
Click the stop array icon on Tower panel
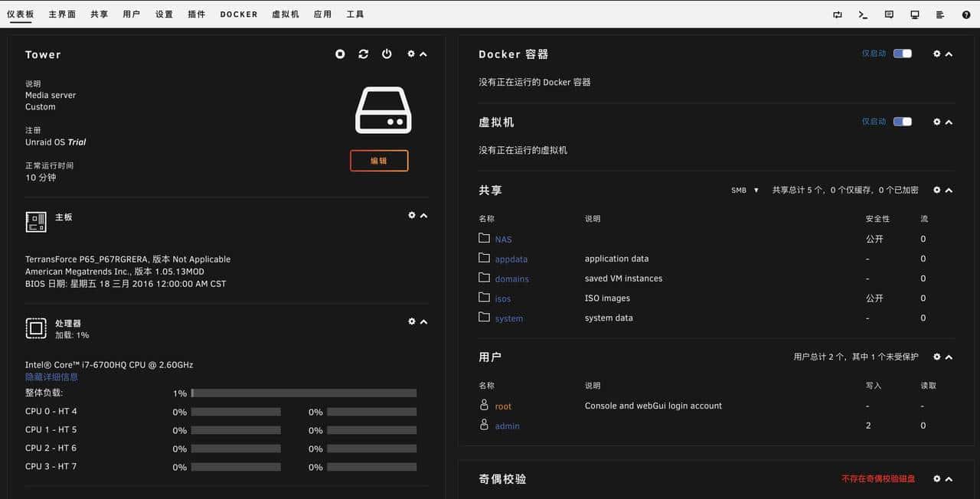point(340,54)
